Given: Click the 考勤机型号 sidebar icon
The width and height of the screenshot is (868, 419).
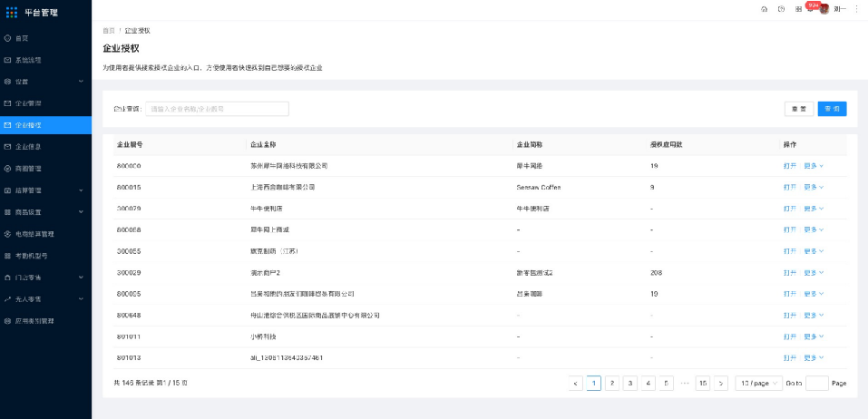Looking at the screenshot, I should tap(7, 256).
